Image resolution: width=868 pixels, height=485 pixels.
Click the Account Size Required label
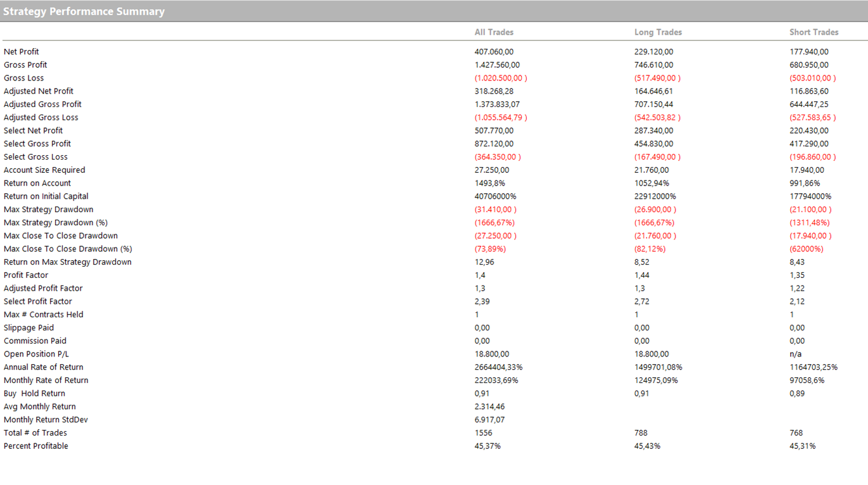(44, 170)
